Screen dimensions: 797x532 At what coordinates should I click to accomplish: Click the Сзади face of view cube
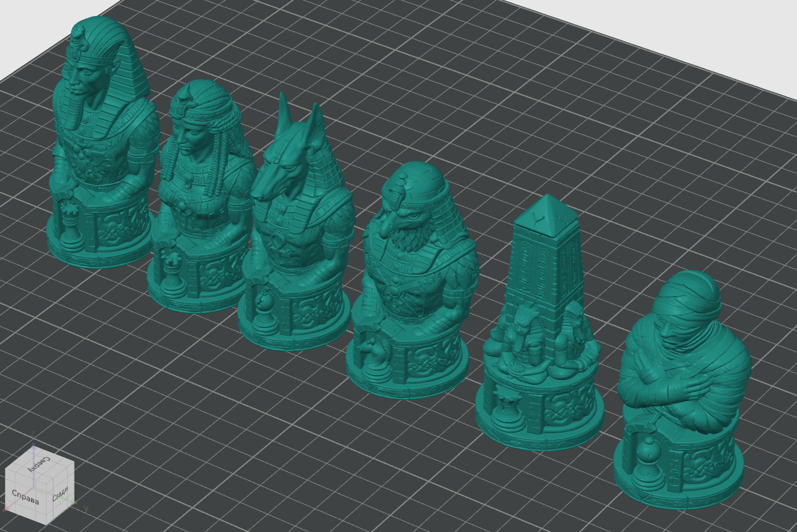tap(61, 495)
